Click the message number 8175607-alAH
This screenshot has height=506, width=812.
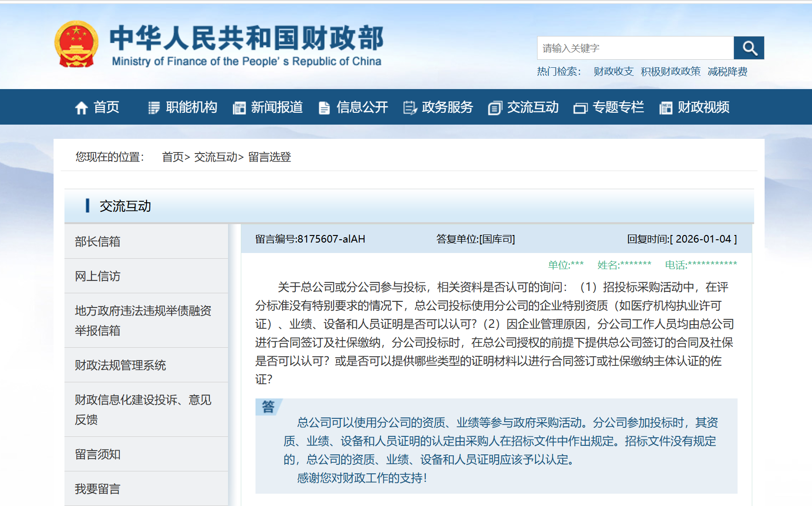tap(331, 239)
